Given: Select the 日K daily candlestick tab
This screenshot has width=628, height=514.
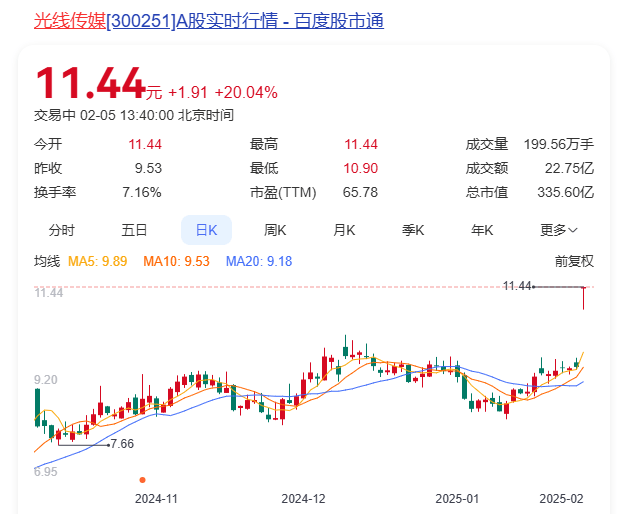Looking at the screenshot, I should tap(206, 230).
